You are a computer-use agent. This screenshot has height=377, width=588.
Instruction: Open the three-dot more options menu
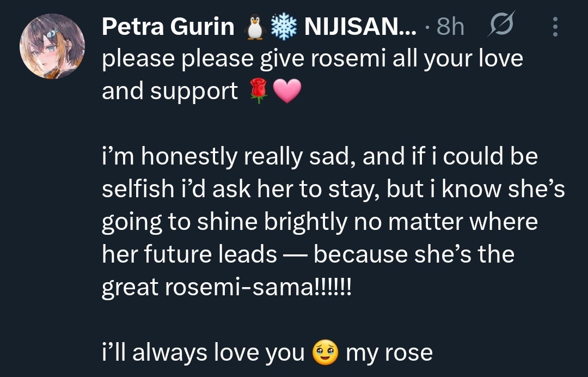[x=555, y=27]
